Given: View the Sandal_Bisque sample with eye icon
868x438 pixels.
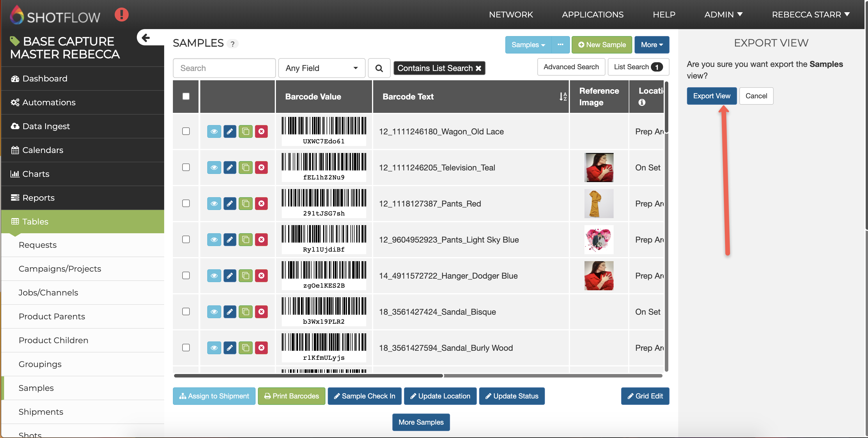Looking at the screenshot, I should tap(214, 312).
